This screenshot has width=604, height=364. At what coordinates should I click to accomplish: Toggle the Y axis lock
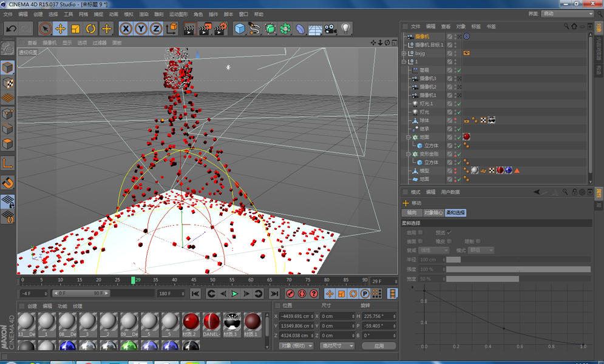(141, 29)
